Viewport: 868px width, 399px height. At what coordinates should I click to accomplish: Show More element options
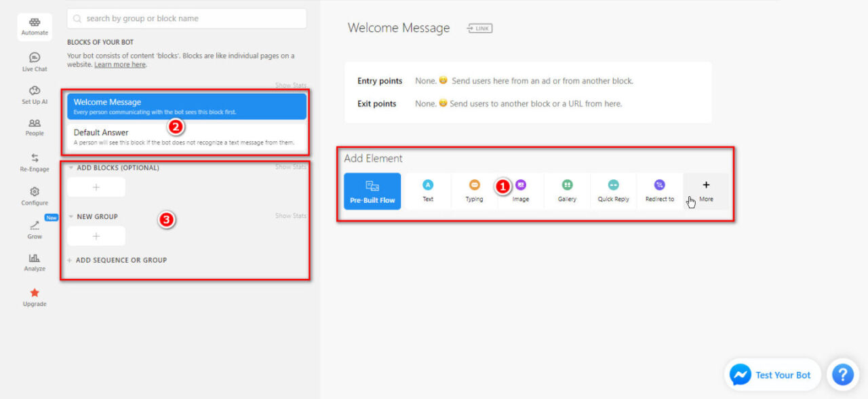coord(706,191)
